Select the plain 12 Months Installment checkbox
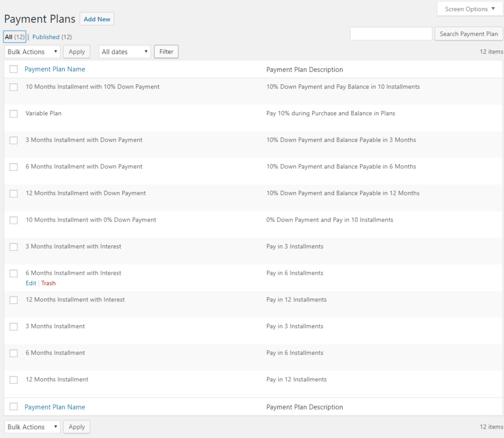Viewport: 504px width, 438px height. coord(13,380)
